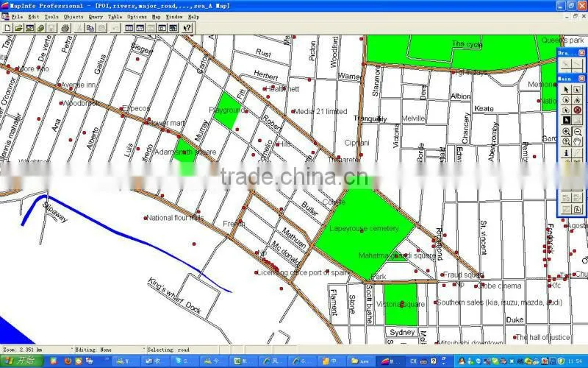This screenshot has height=368, width=588.
Task: Click the Zoom value in status bar
Action: [23, 350]
